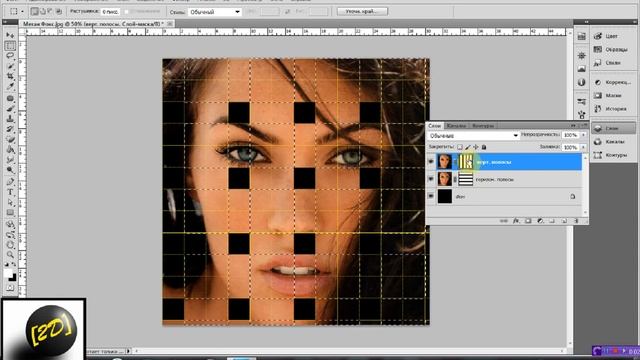Open the status bar info arrow menu
The image size is (640, 360).
tap(129, 351)
